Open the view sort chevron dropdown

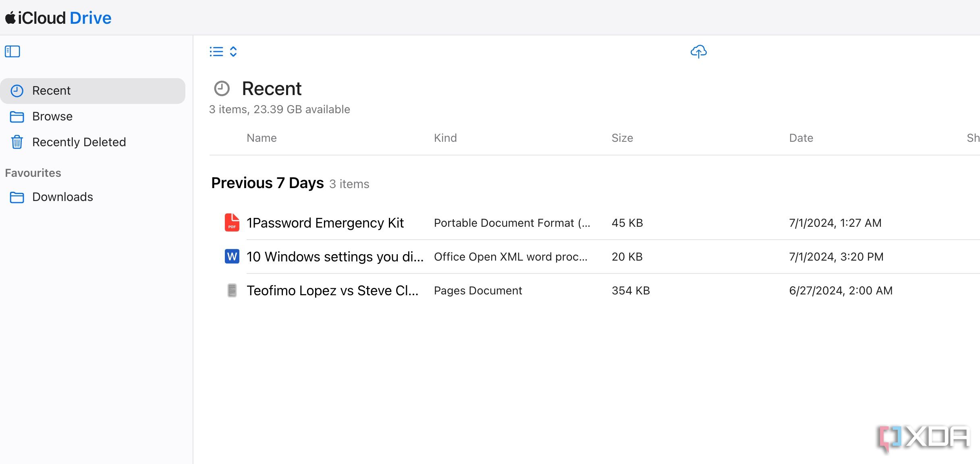click(x=233, y=52)
